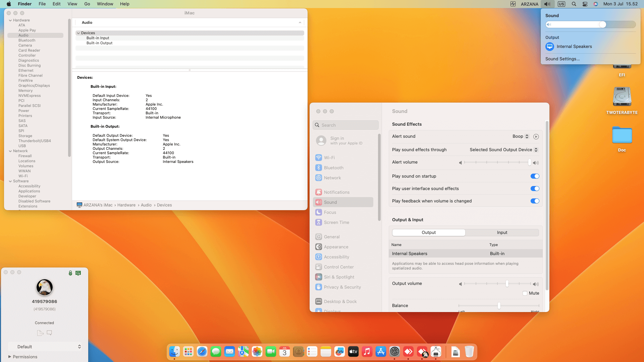The width and height of the screenshot is (644, 362).
Task: Switch to the Input tab
Action: [502, 233]
